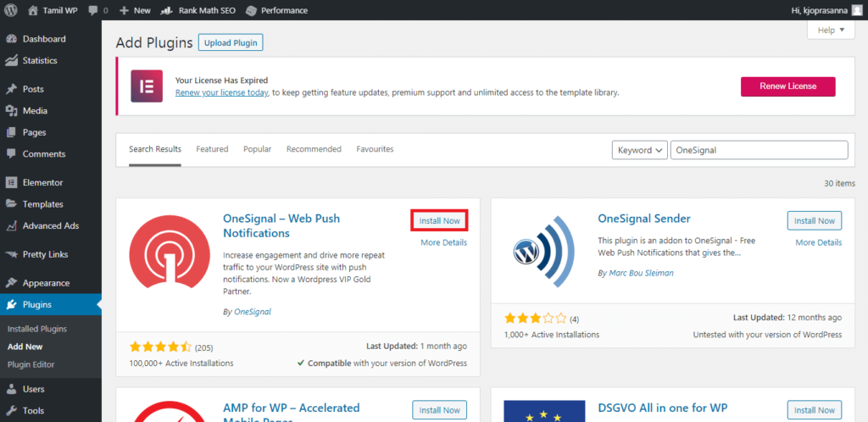This screenshot has height=422, width=868.
Task: Expand the Help panel dropdown
Action: (832, 31)
